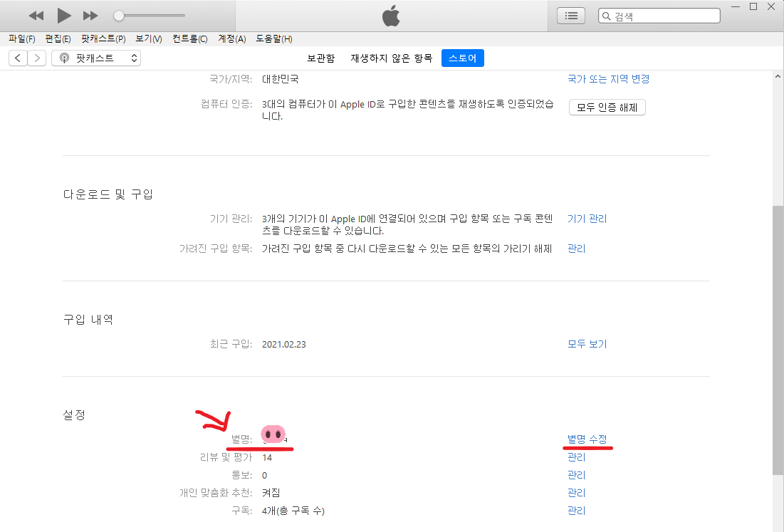
Task: Click the magnifier icon in search
Action: tap(606, 16)
